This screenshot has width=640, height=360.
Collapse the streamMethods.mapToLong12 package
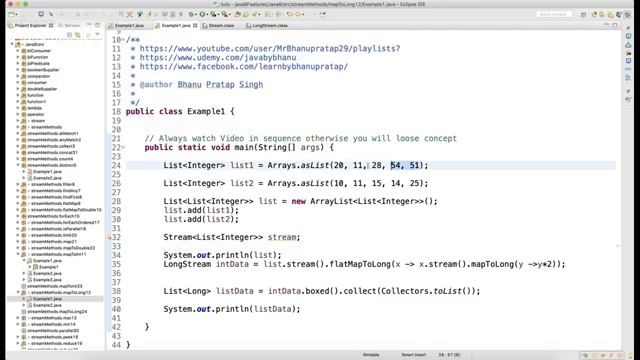(x=18, y=292)
